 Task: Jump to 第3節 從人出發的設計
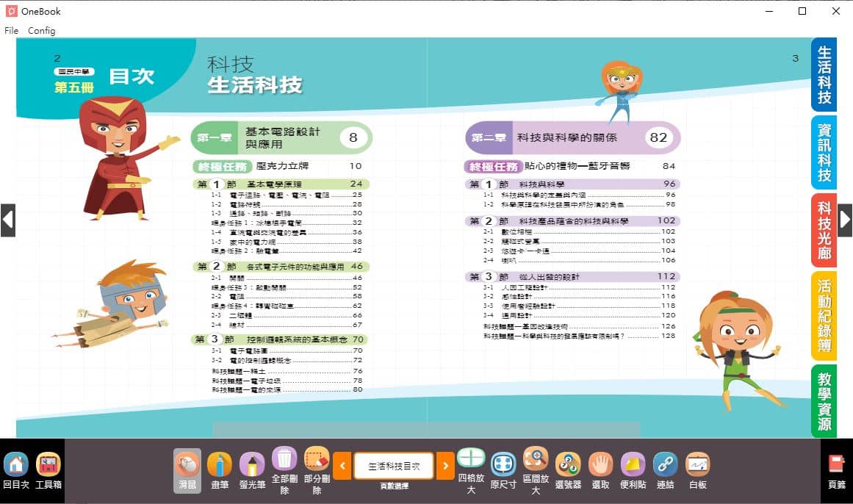tap(573, 276)
